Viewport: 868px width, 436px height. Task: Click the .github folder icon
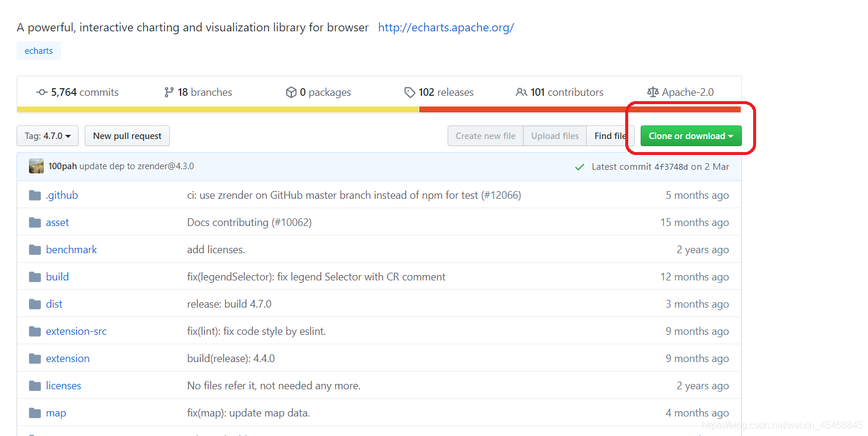tap(35, 195)
